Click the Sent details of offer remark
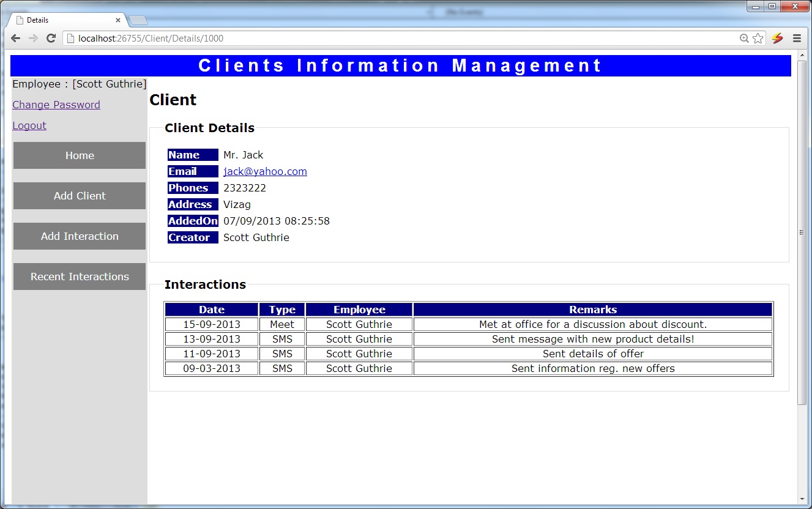 point(593,354)
